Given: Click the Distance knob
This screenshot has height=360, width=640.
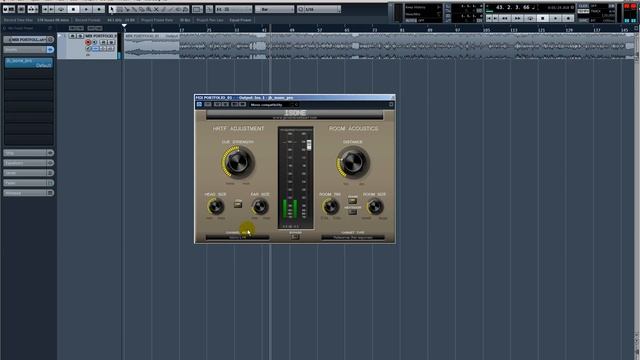Looking at the screenshot, I should pos(353,162).
